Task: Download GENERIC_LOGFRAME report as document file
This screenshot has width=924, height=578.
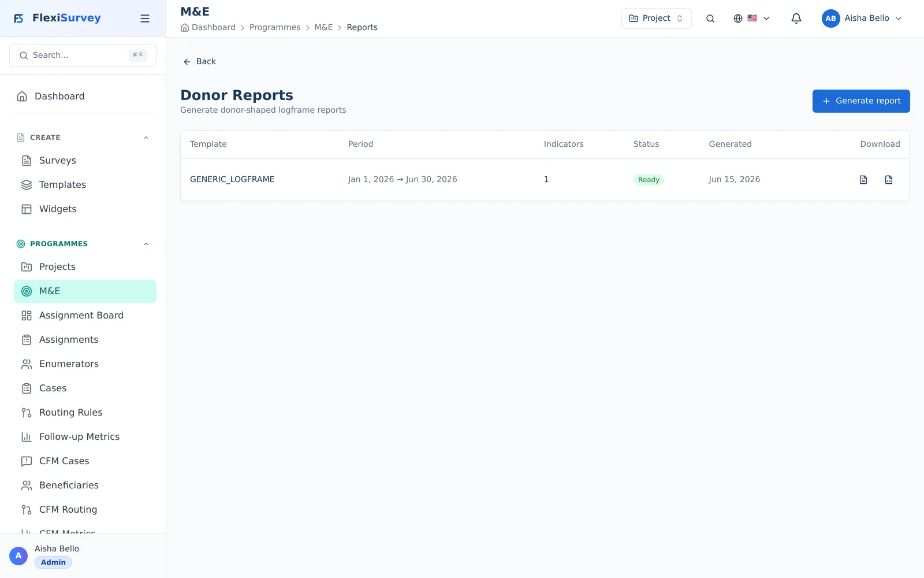Action: 863,180
